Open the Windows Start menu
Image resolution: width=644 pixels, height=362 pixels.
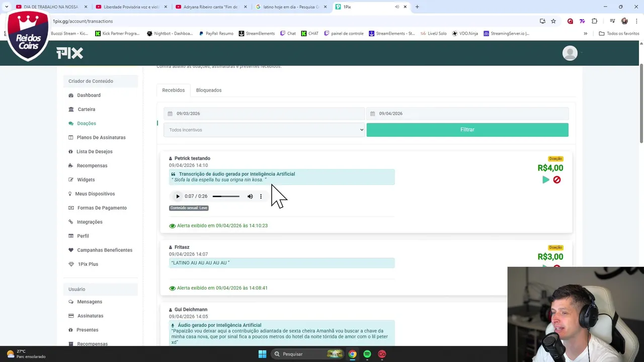262,354
